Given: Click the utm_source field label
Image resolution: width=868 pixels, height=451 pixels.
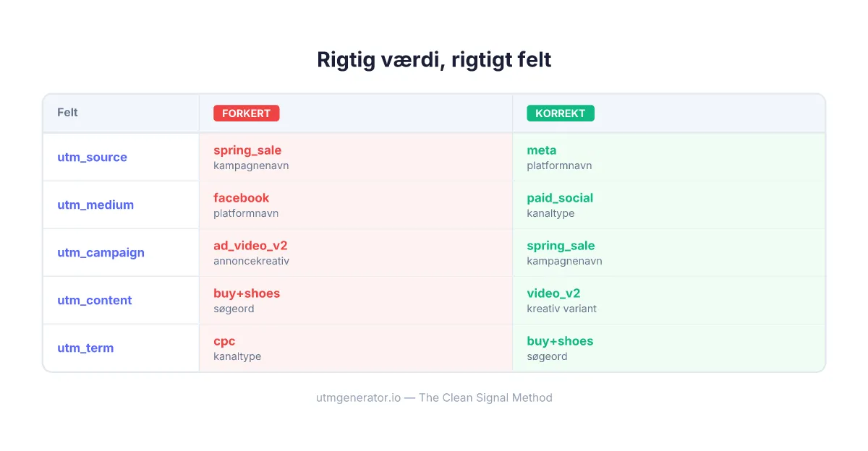Looking at the screenshot, I should (x=92, y=158).
